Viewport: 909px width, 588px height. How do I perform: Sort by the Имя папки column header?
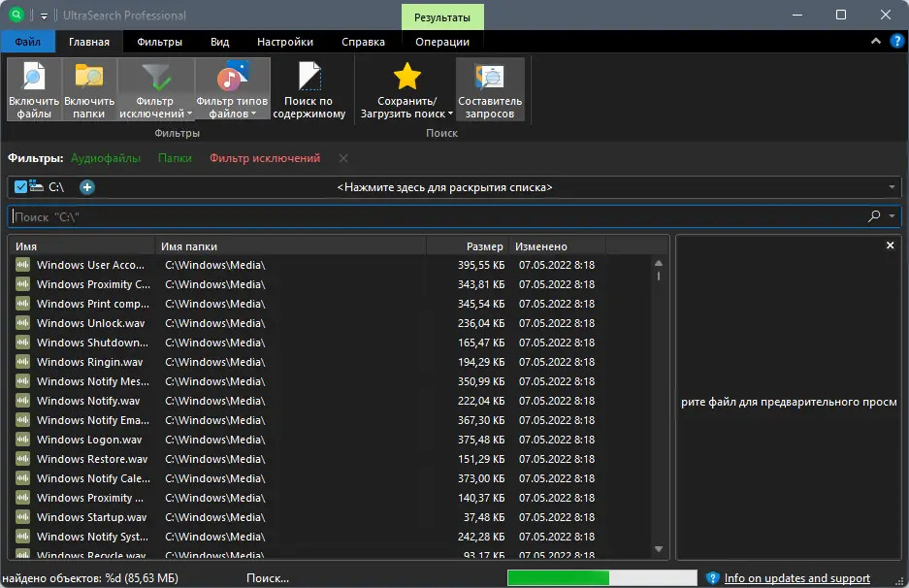[x=290, y=246]
